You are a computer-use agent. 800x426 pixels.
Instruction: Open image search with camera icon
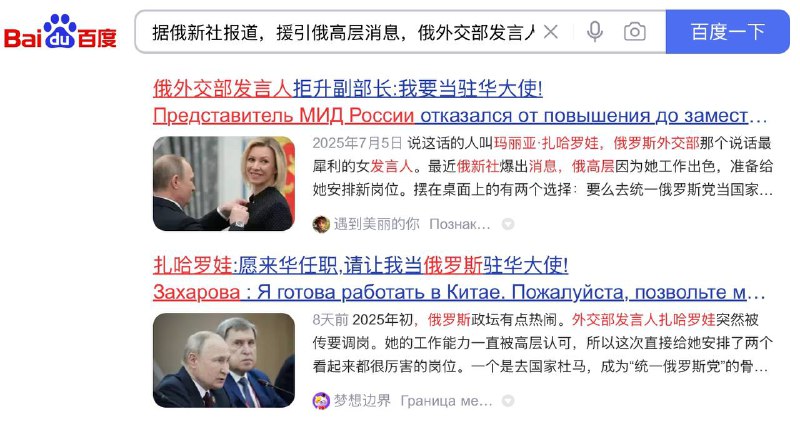635,32
